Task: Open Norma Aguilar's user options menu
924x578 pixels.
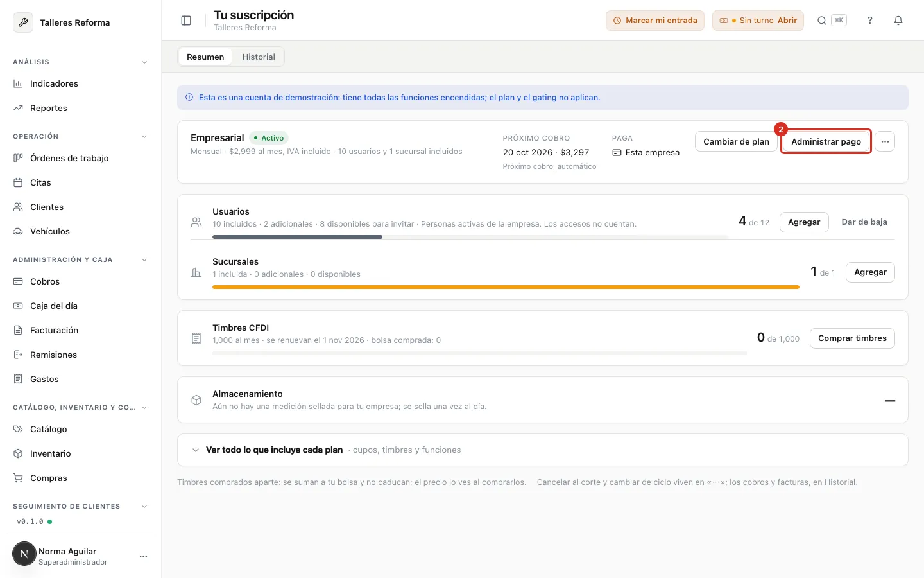Action: pyautogui.click(x=143, y=556)
